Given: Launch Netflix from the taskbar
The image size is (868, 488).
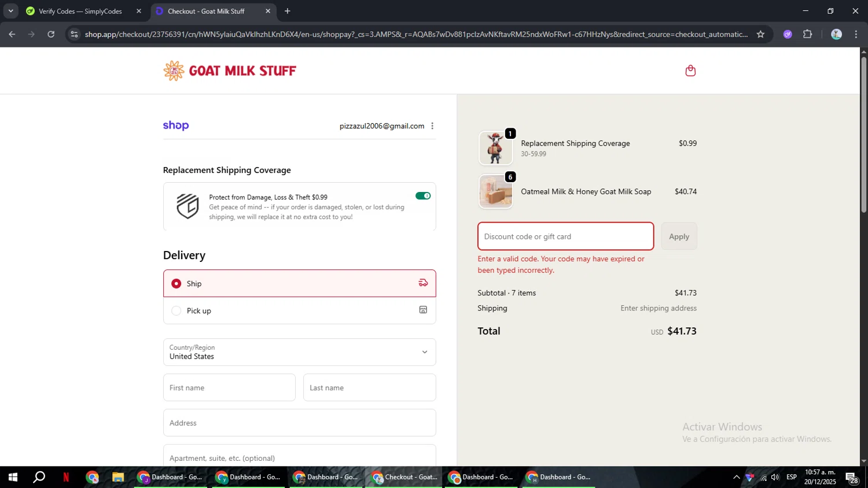Looking at the screenshot, I should coord(66,477).
